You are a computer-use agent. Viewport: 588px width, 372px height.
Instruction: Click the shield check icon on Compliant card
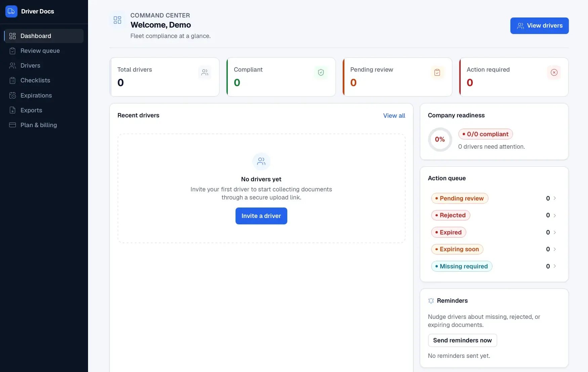[x=321, y=72]
